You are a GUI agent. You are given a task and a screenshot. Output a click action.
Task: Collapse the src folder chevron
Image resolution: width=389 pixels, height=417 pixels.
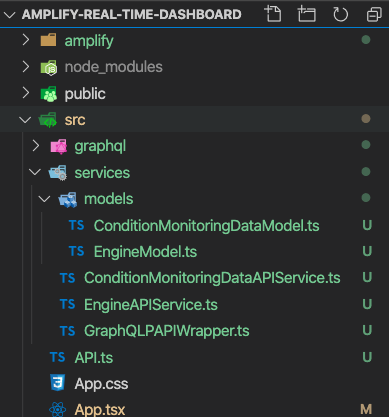pyautogui.click(x=25, y=119)
